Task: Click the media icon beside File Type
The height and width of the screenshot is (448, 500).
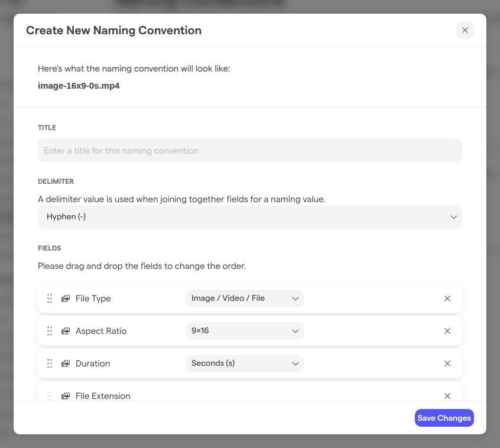Action: (x=66, y=298)
